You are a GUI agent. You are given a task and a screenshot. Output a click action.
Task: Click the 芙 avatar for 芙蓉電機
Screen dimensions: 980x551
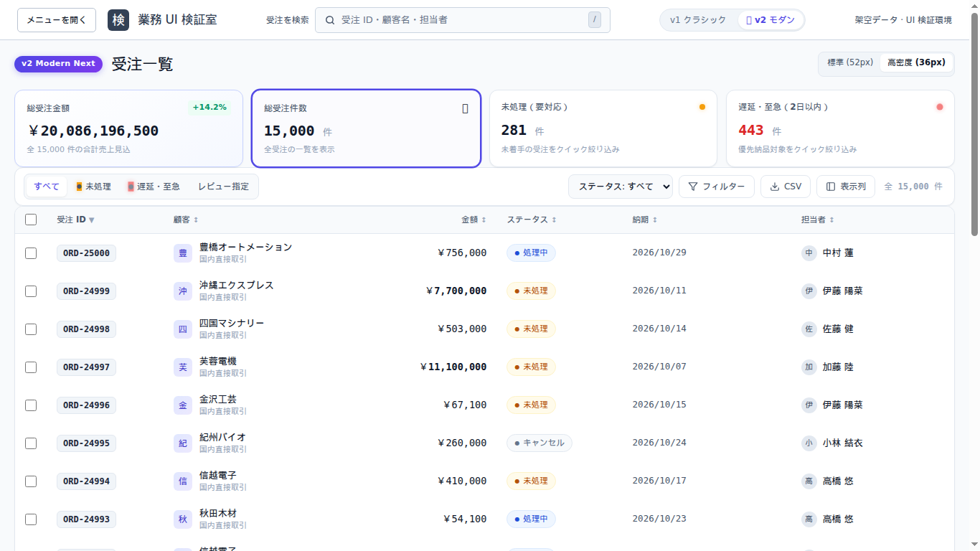(x=183, y=367)
